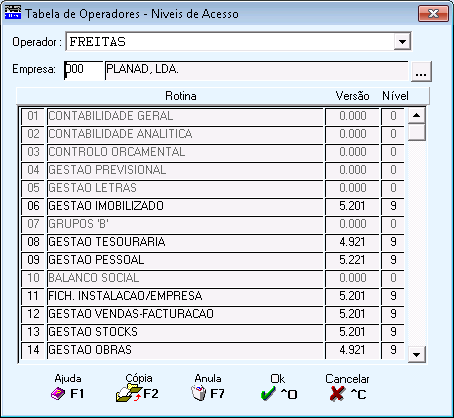Select the GESTAO IMOBILIZADO routine row
This screenshot has width=454, height=418.
[185, 206]
